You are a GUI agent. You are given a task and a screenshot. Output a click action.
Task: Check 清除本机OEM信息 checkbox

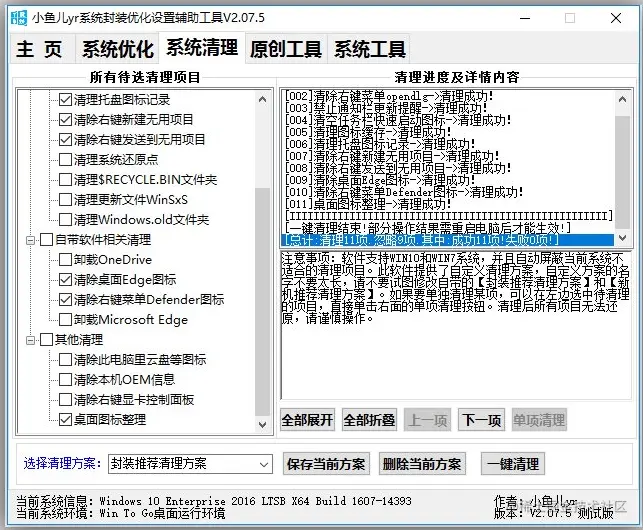[x=66, y=379]
